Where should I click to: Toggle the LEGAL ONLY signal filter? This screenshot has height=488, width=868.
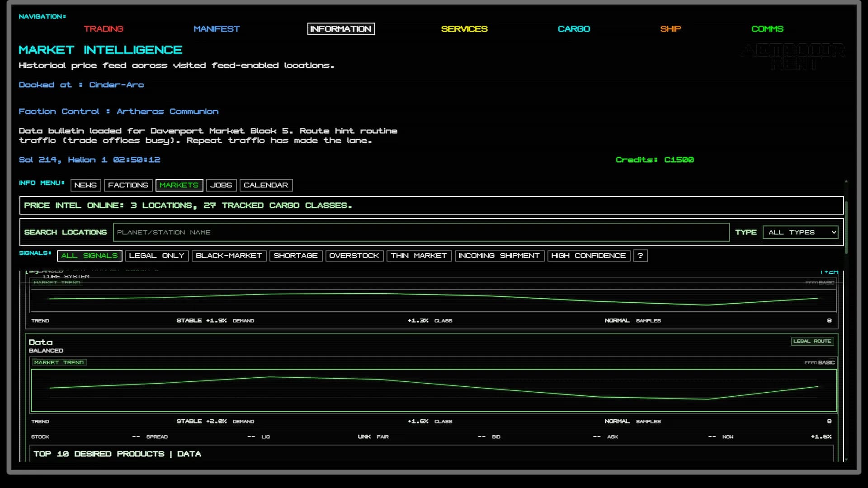(156, 256)
